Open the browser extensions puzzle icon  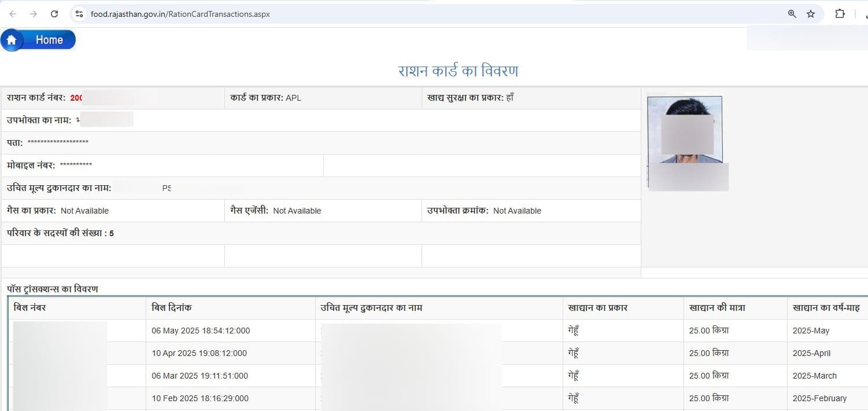tap(840, 14)
